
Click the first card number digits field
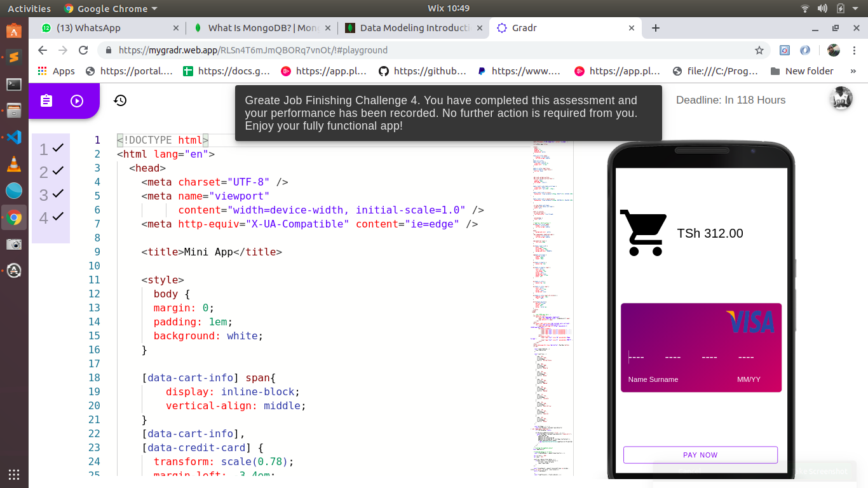tap(636, 358)
